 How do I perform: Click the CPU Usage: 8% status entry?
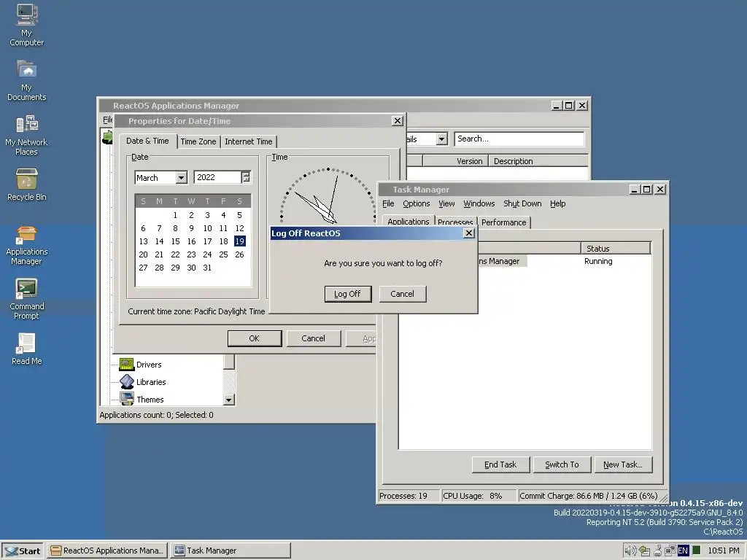[x=479, y=496]
